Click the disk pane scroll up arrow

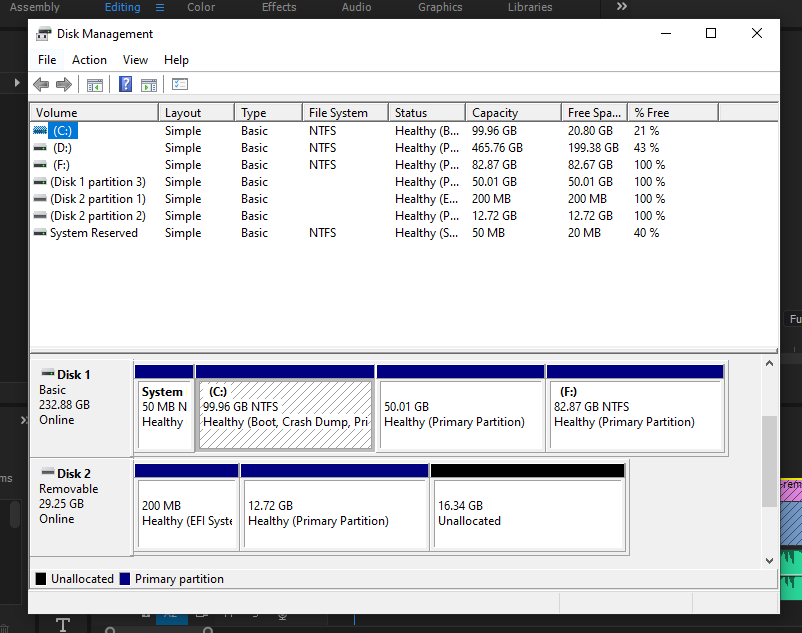coord(769,364)
